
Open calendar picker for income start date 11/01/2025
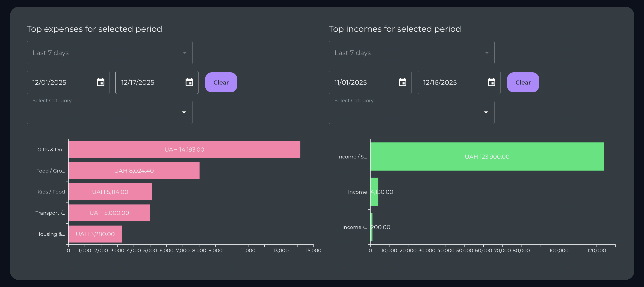tap(402, 82)
